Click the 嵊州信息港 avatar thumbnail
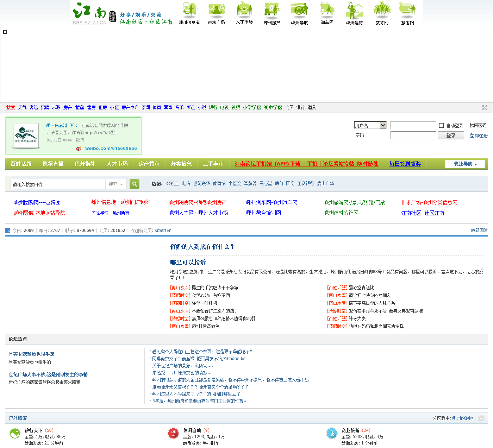This screenshot has width=493, height=448. tap(25, 136)
